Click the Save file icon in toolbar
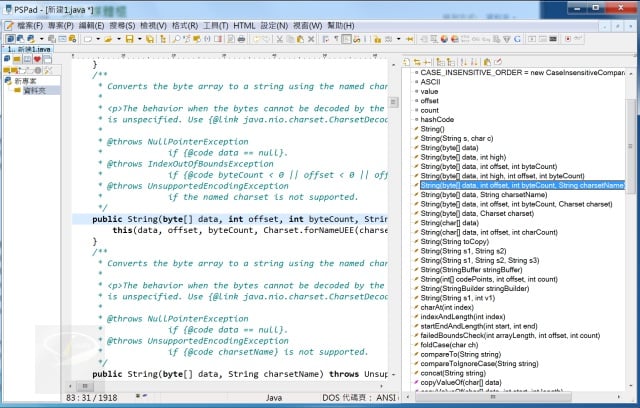The height and width of the screenshot is (408, 640). tap(127, 39)
